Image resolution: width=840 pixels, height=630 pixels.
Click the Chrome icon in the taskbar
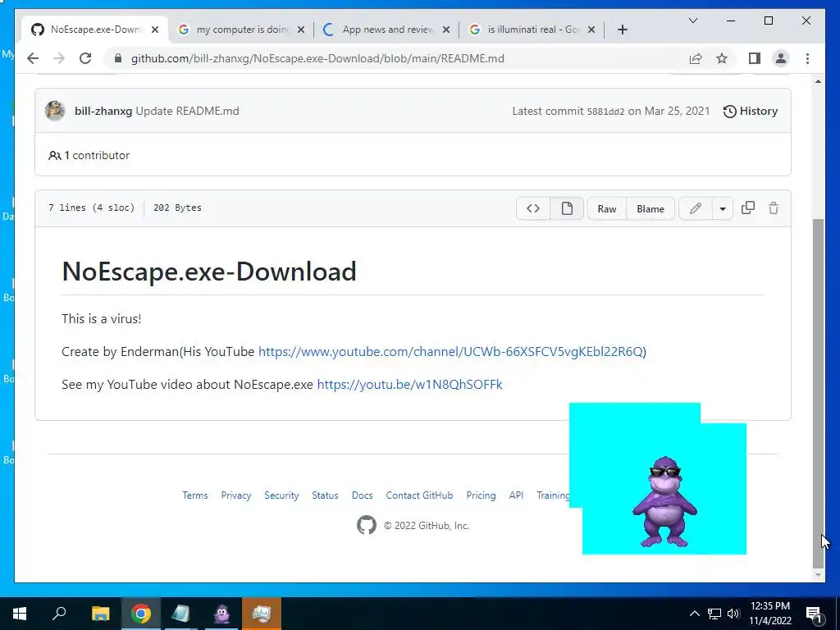pyautogui.click(x=140, y=614)
